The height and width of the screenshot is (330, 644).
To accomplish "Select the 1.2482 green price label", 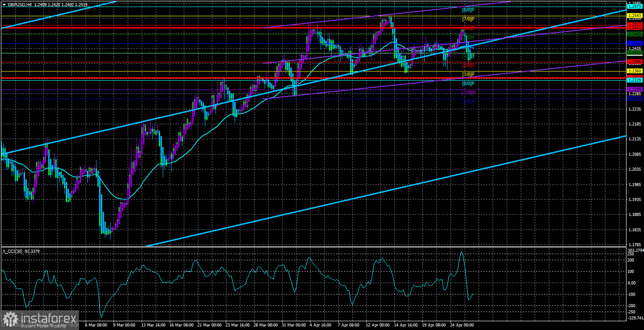I will click(x=635, y=34).
